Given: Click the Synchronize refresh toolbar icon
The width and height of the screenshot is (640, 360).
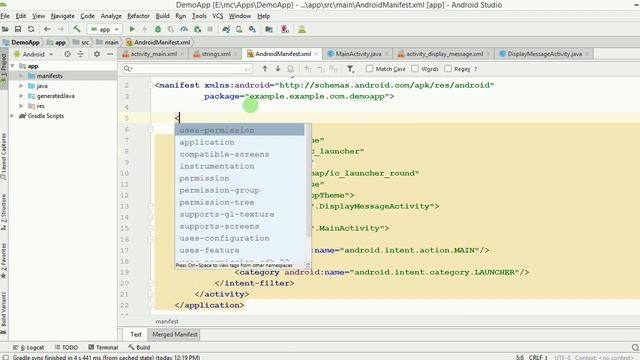Looking at the screenshot, I should [x=31, y=29].
